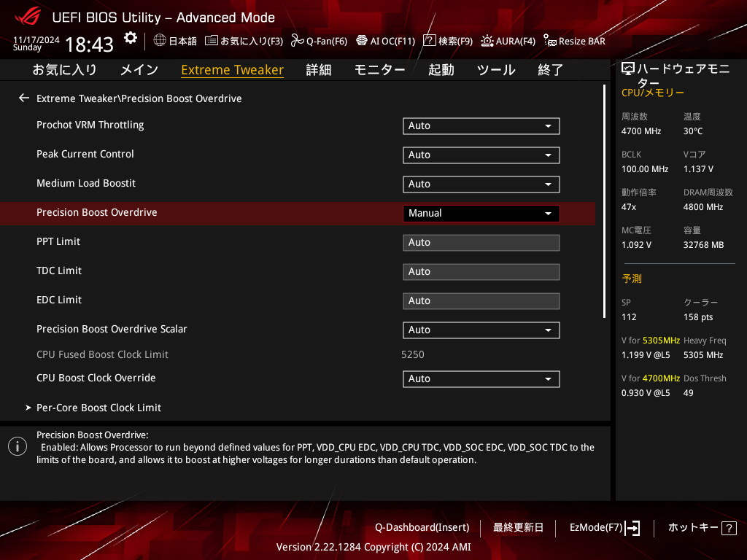This screenshot has height=560, width=747.
Task: Click the 158 pts cooler score
Action: (698, 317)
